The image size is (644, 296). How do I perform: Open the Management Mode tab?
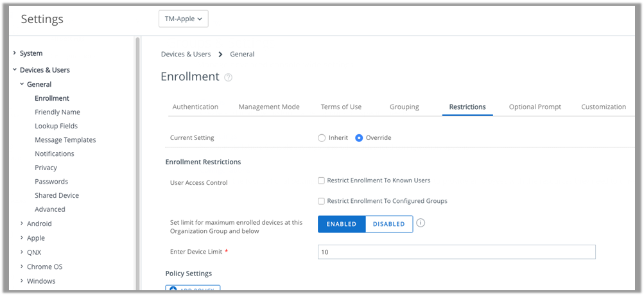(x=269, y=107)
